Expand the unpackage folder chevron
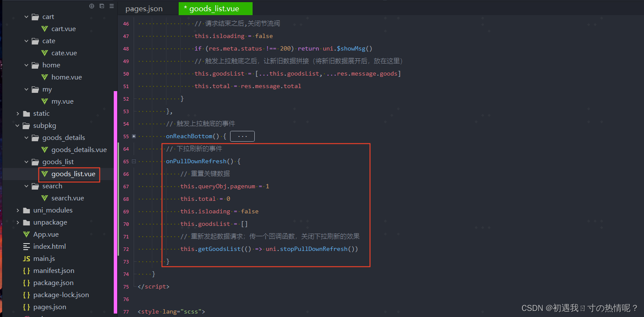This screenshot has width=644, height=317. tap(17, 222)
